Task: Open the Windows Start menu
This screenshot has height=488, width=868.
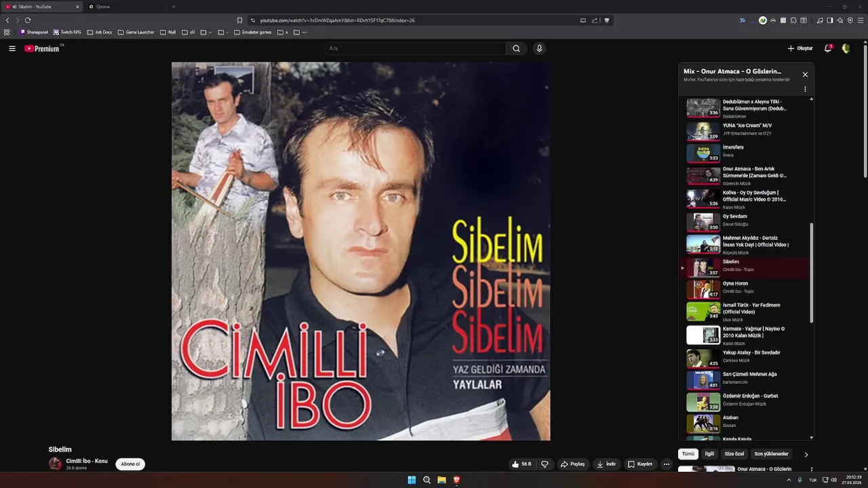Action: click(412, 480)
